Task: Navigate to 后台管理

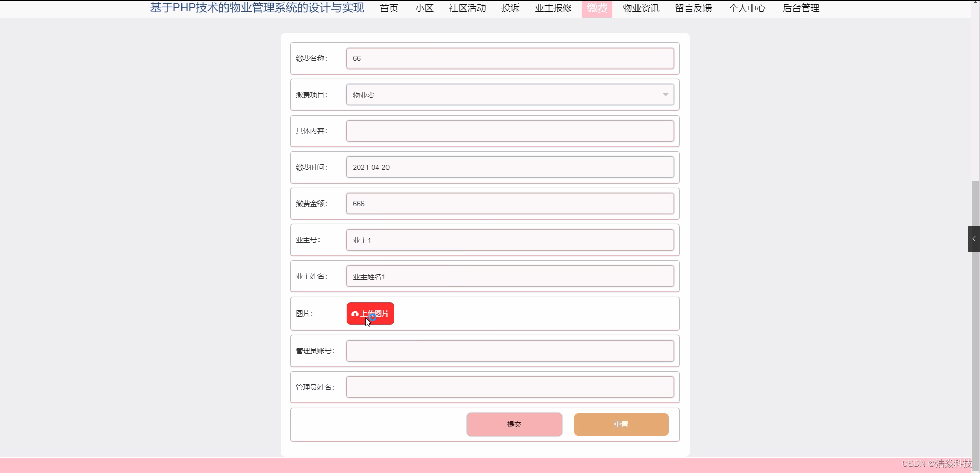Action: (x=800, y=8)
